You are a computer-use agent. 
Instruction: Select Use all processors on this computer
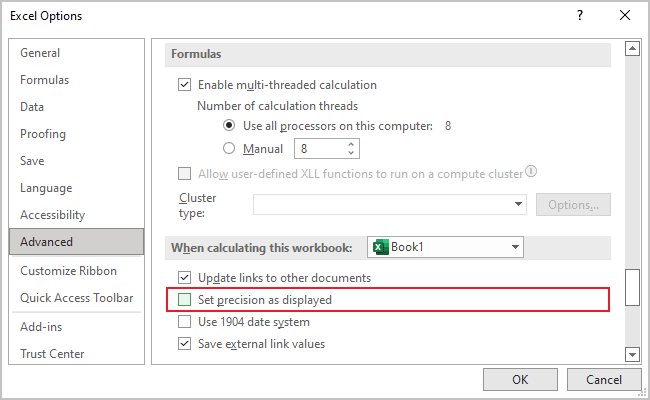tap(229, 126)
